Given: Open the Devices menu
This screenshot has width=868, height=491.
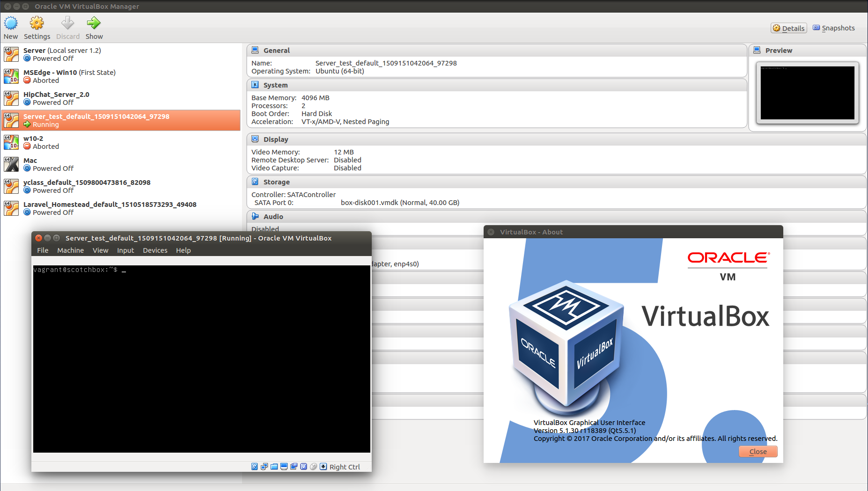Looking at the screenshot, I should click(x=155, y=250).
